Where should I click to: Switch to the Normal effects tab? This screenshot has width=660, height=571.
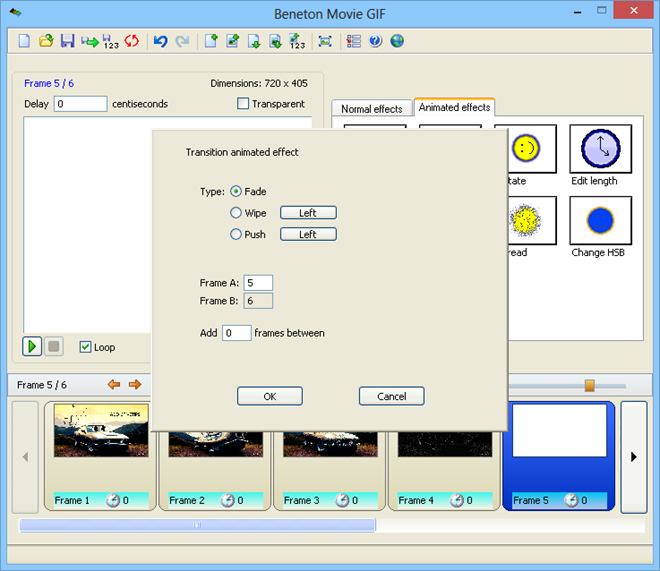(x=372, y=109)
